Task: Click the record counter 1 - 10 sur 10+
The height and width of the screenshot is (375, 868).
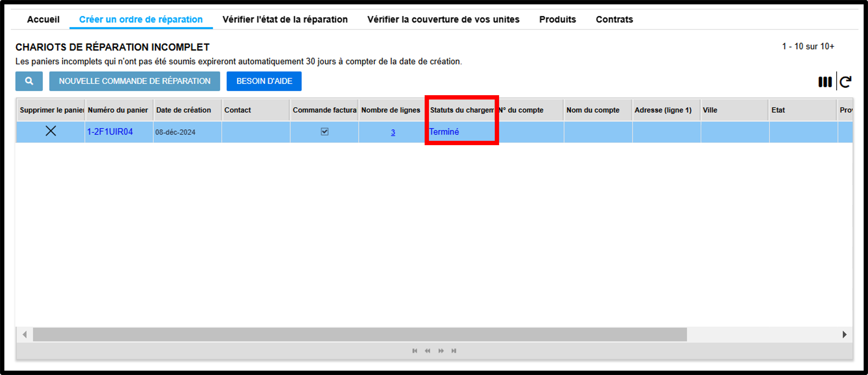Action: click(808, 46)
